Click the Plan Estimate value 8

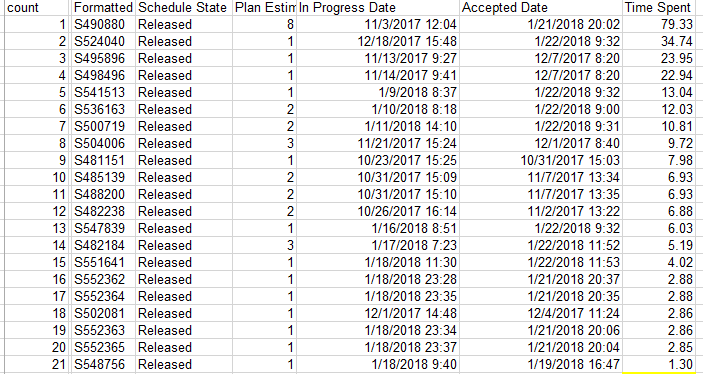tap(265, 24)
